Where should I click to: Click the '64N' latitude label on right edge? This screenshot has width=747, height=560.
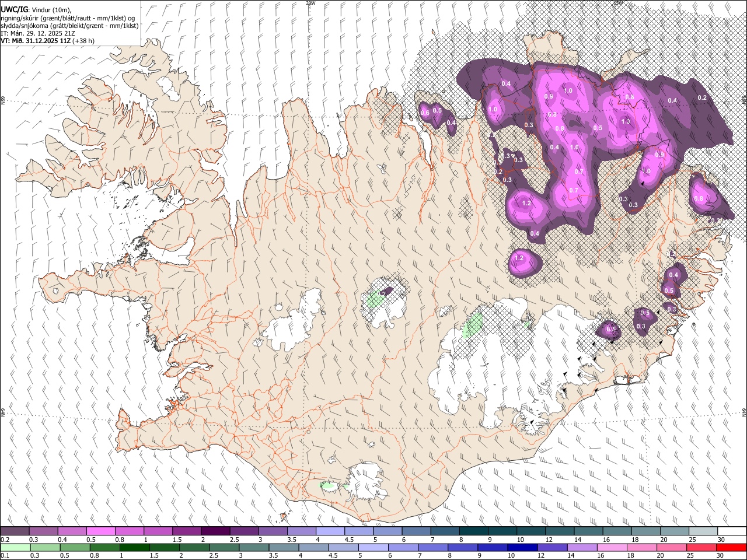(744, 412)
